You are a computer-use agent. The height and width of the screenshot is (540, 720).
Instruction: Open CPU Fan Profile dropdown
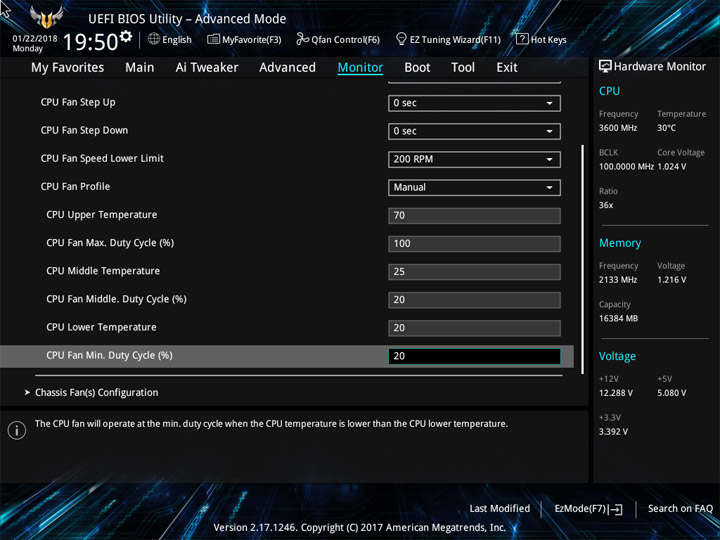point(474,187)
